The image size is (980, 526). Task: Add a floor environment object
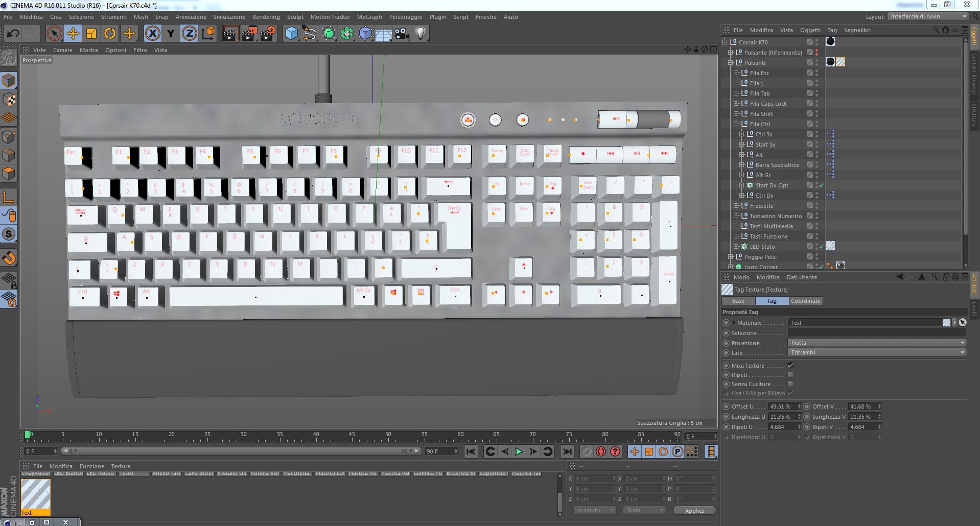click(384, 34)
